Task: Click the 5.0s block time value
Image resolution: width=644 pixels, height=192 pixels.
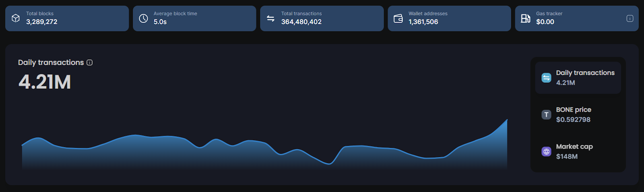Action: [x=160, y=22]
